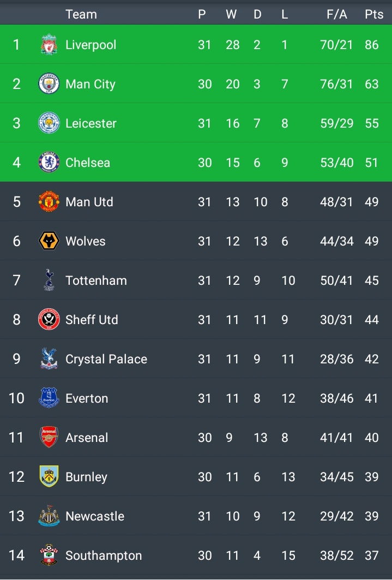Click the Sheff Utd club crest
The image size is (392, 580).
(x=49, y=320)
